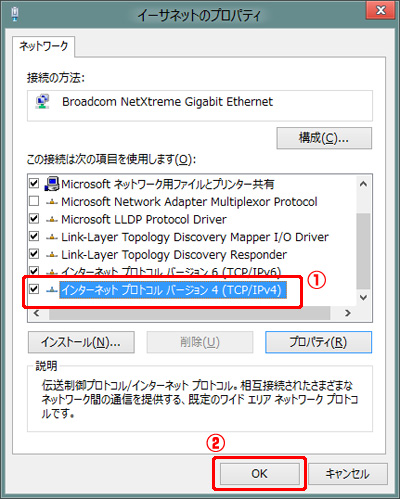Image resolution: width=400 pixels, height=499 pixels.
Task: Click the Microsoft LLDP Protocol Driver icon
Action: coord(52,219)
